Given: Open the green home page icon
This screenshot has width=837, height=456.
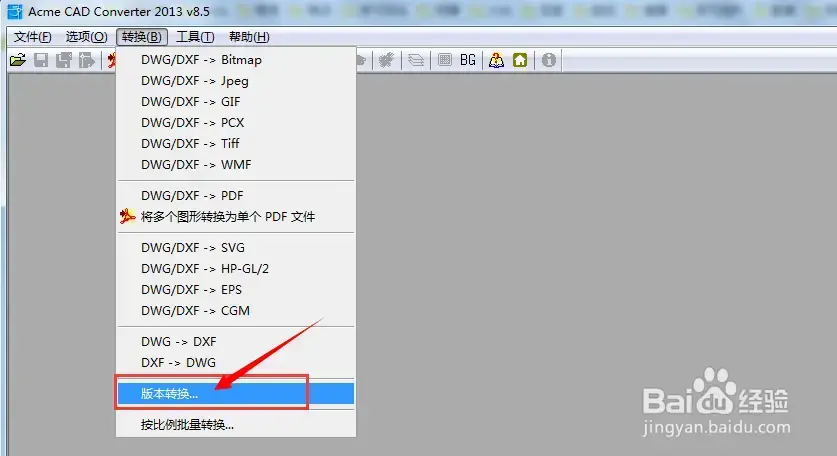Looking at the screenshot, I should coord(520,60).
